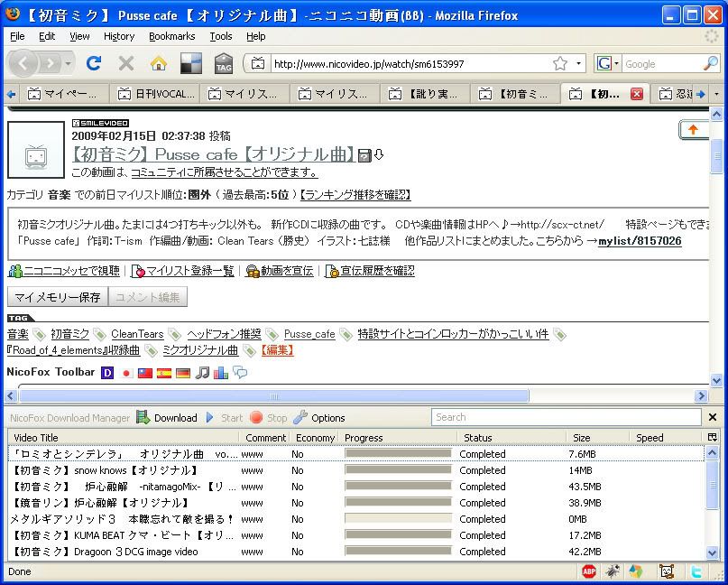Open the navigation history dropdown arrow

click(x=69, y=64)
